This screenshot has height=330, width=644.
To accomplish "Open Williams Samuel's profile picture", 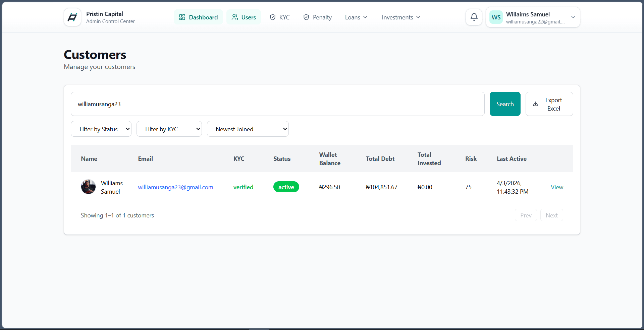I will tap(88, 187).
